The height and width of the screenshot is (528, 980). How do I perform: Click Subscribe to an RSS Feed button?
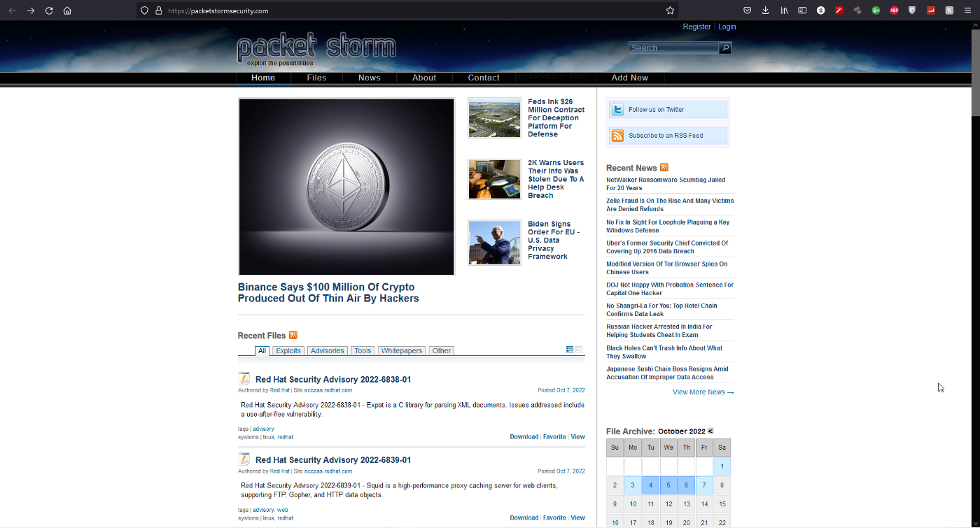pyautogui.click(x=668, y=136)
